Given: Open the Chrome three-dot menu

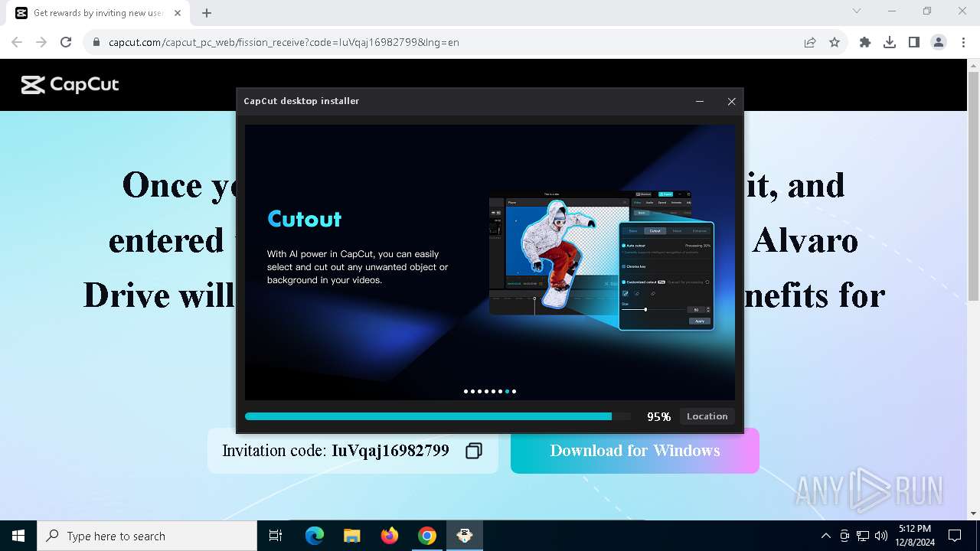Looking at the screenshot, I should [x=963, y=42].
